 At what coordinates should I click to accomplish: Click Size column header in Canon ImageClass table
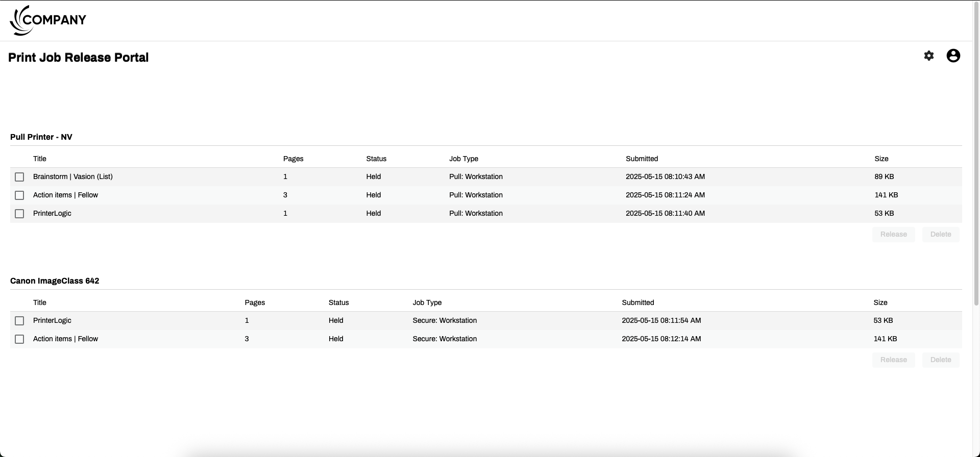[880, 302]
